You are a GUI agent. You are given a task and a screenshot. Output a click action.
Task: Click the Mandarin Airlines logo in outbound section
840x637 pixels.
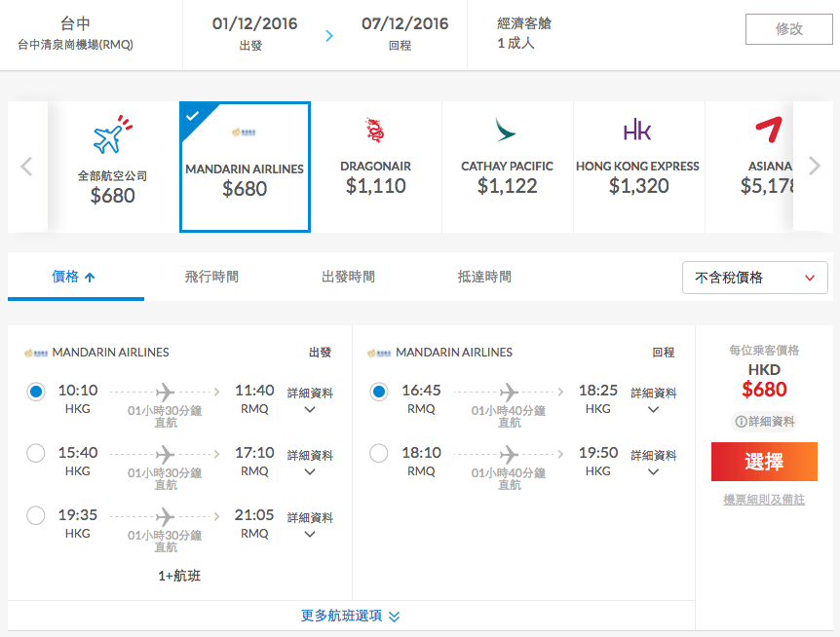[36, 354]
